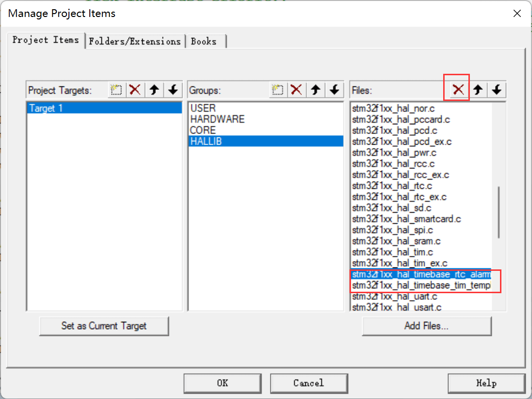Confirm the dialog with OK
This screenshot has width=532, height=399.
[222, 383]
